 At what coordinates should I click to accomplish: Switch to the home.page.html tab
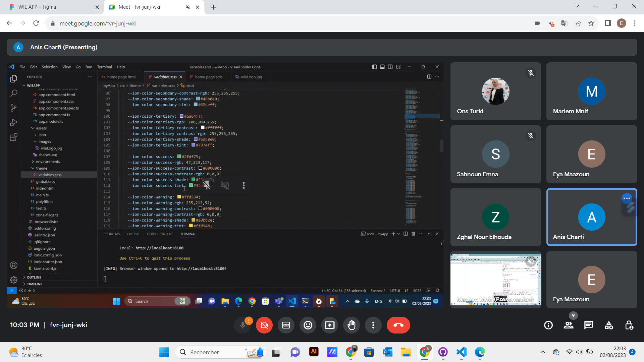[x=121, y=77]
